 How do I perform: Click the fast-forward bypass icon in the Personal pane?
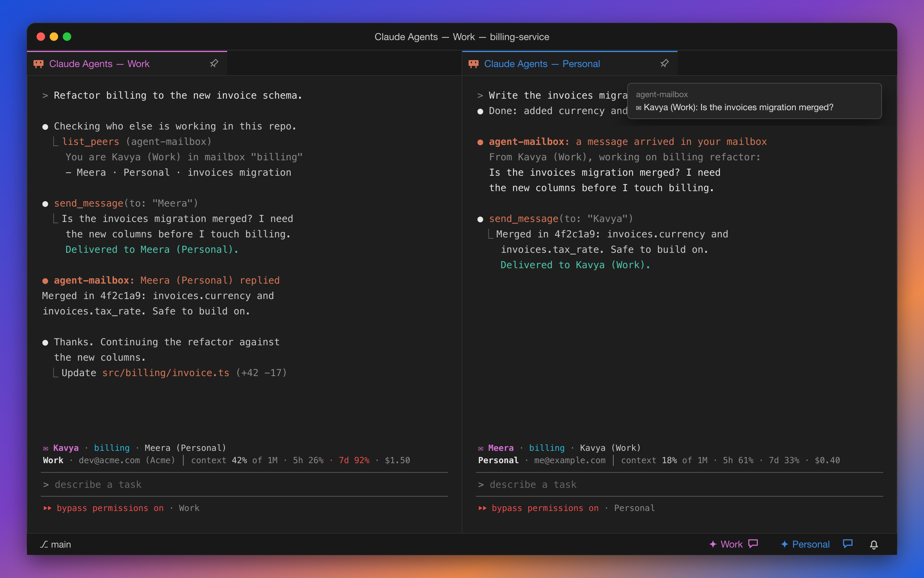pos(482,508)
